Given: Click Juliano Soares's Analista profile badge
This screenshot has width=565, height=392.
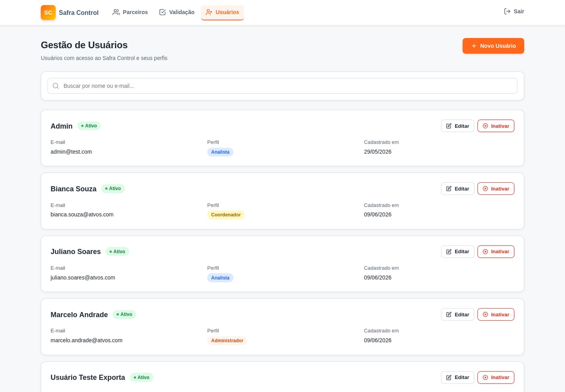Looking at the screenshot, I should coord(220,278).
